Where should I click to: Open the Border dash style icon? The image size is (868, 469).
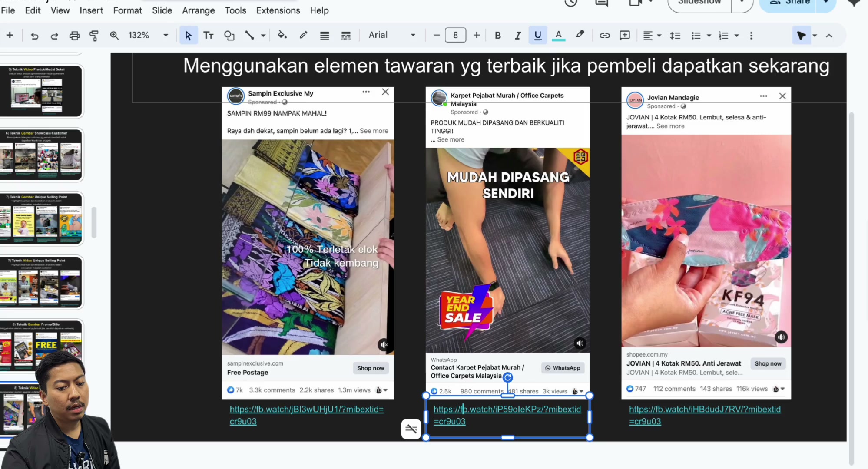point(346,36)
